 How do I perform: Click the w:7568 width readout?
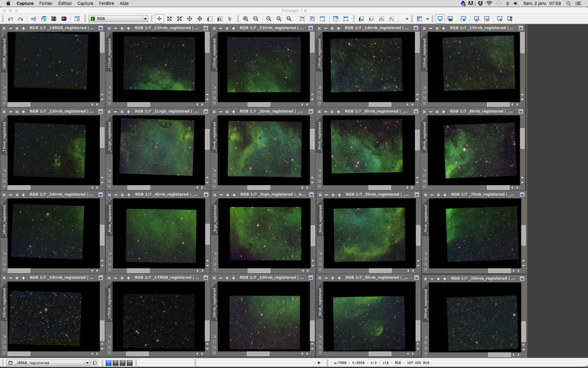click(x=341, y=363)
